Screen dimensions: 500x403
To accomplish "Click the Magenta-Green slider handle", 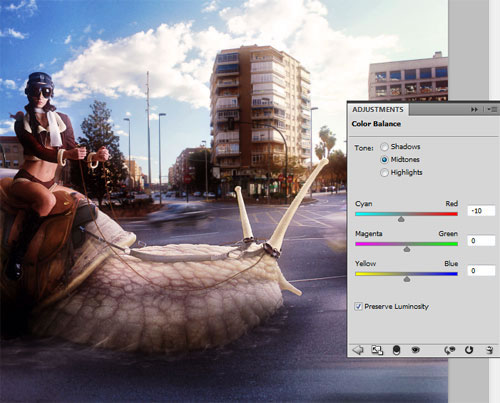I will pyautogui.click(x=407, y=249).
